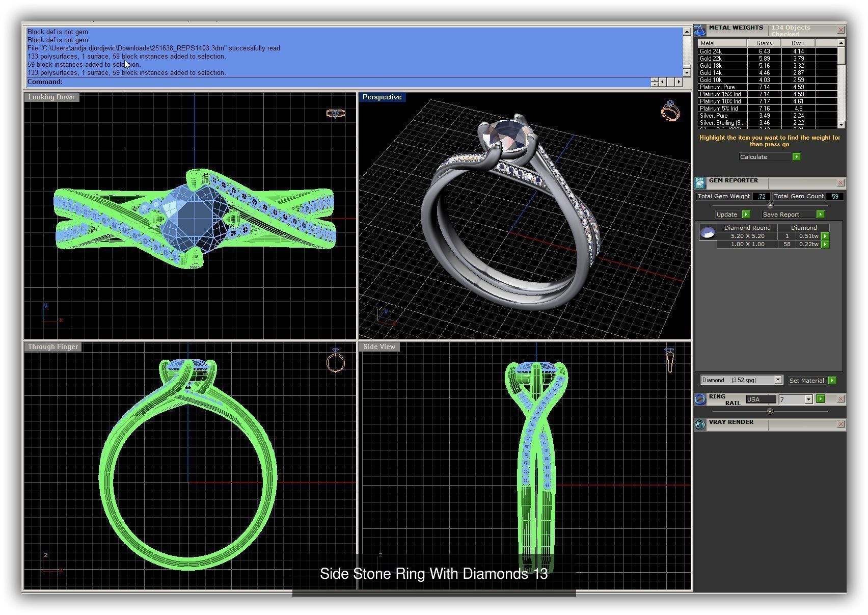This screenshot has height=615, width=868.
Task: Select the Silver, Pure row
Action: (x=768, y=116)
